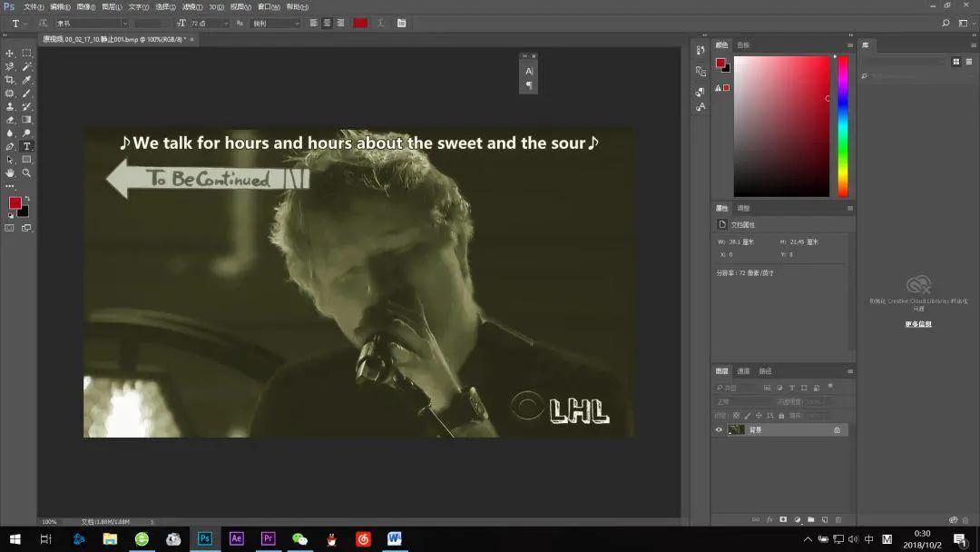The width and height of the screenshot is (980, 552).
Task: Toggle center text alignment in the options bar
Action: pos(327,23)
